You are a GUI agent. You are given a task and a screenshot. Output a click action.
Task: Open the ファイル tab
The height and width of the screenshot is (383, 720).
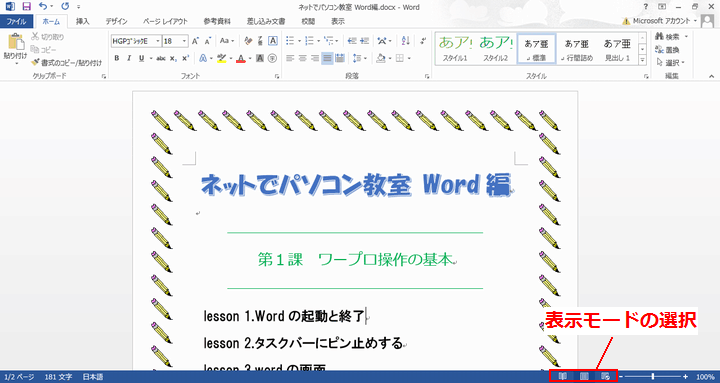[17, 21]
